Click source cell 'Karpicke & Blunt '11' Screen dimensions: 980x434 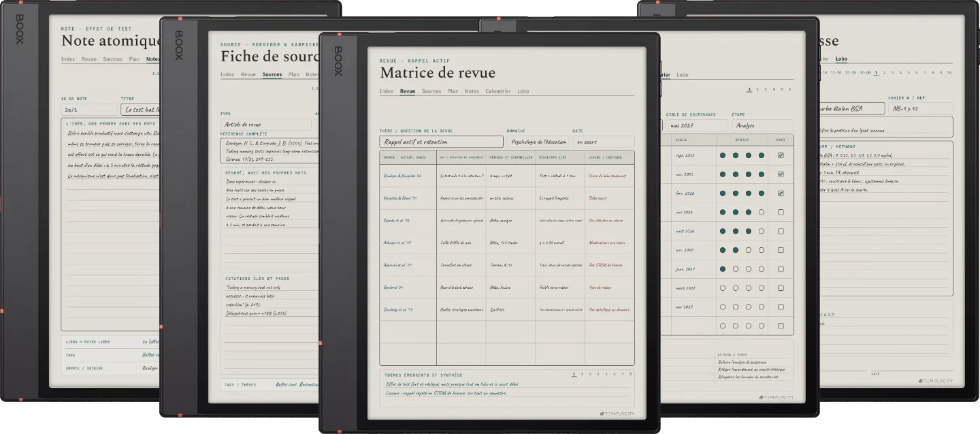[x=408, y=198]
